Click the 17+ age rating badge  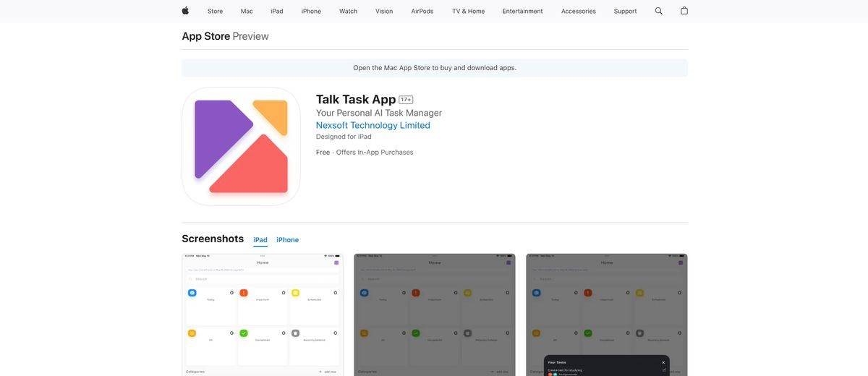[406, 100]
